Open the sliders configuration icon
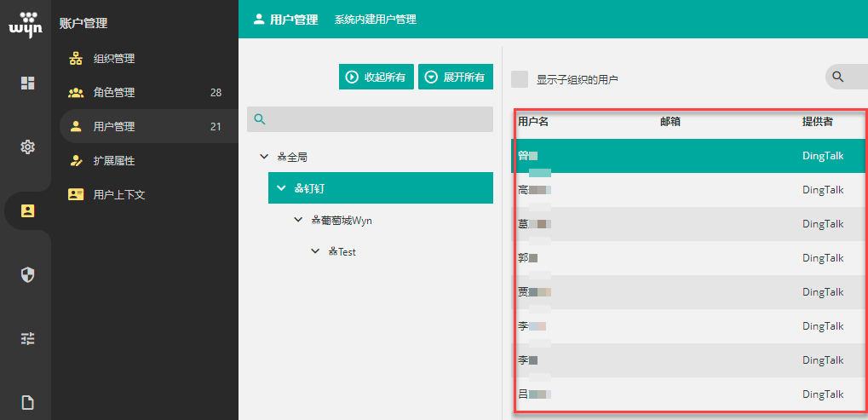The height and width of the screenshot is (420, 868). pyautogui.click(x=28, y=338)
